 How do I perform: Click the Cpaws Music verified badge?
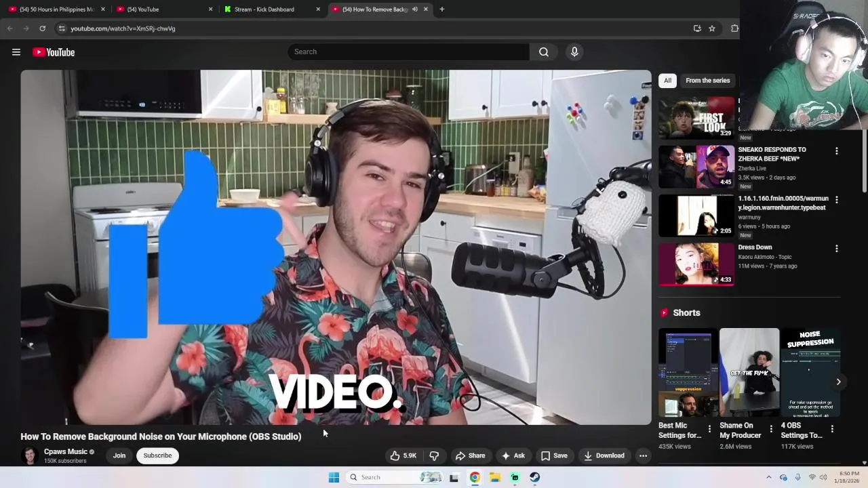click(x=92, y=452)
